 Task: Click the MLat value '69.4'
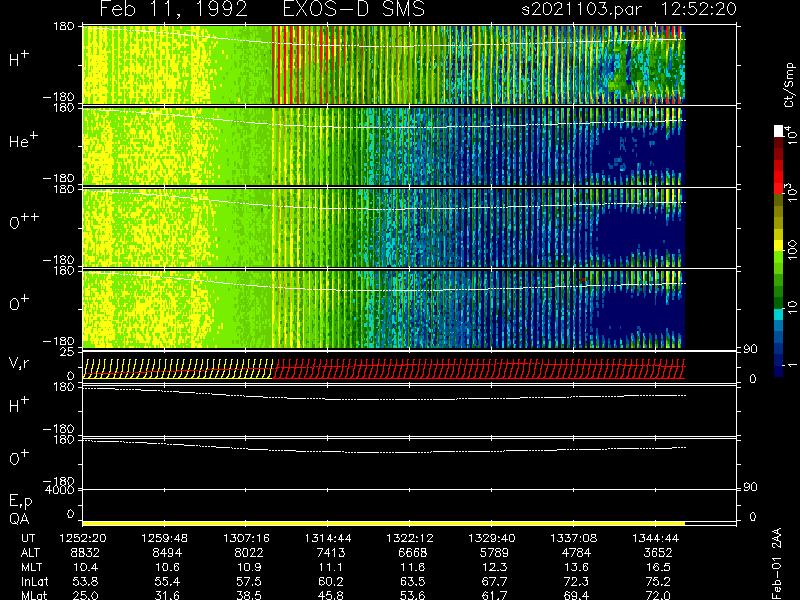coord(577,595)
